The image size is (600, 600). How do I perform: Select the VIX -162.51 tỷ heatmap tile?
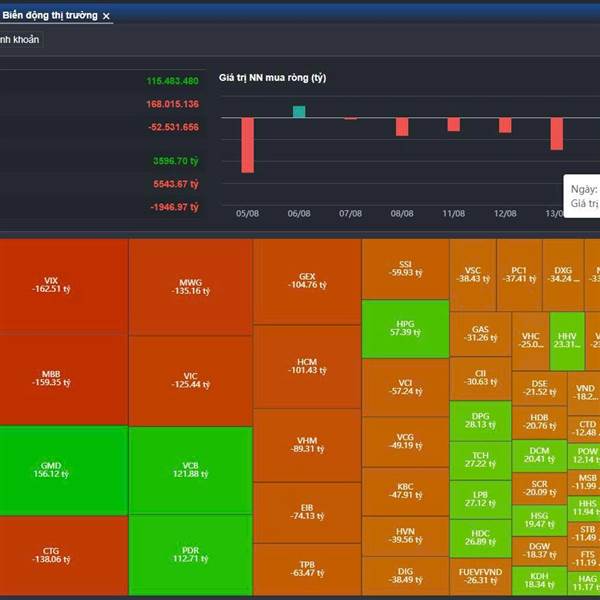[x=64, y=287]
